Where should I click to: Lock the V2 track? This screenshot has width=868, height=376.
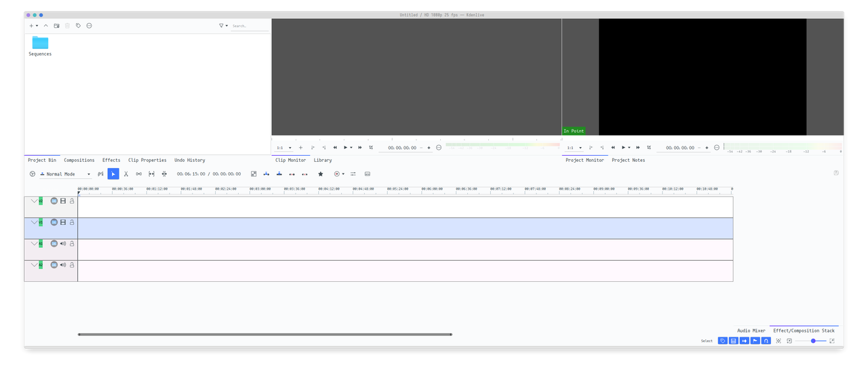[72, 201]
